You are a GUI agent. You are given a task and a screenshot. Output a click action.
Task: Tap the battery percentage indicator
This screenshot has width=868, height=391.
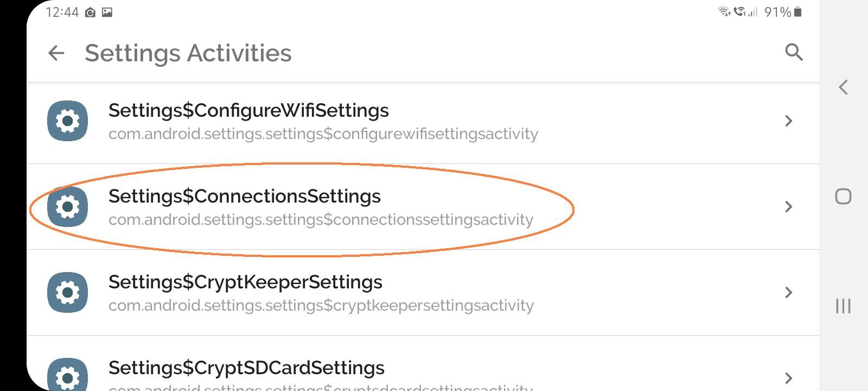pos(777,12)
